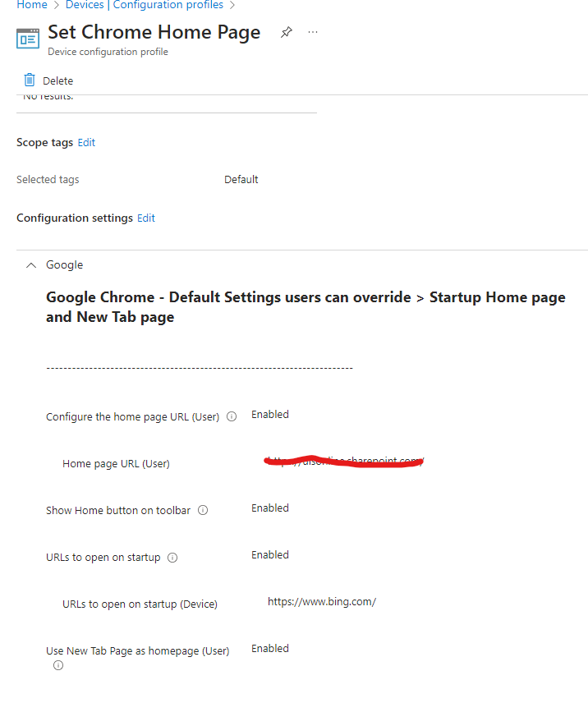Edit the Configuration settings
588x703 pixels.
pyautogui.click(x=146, y=218)
